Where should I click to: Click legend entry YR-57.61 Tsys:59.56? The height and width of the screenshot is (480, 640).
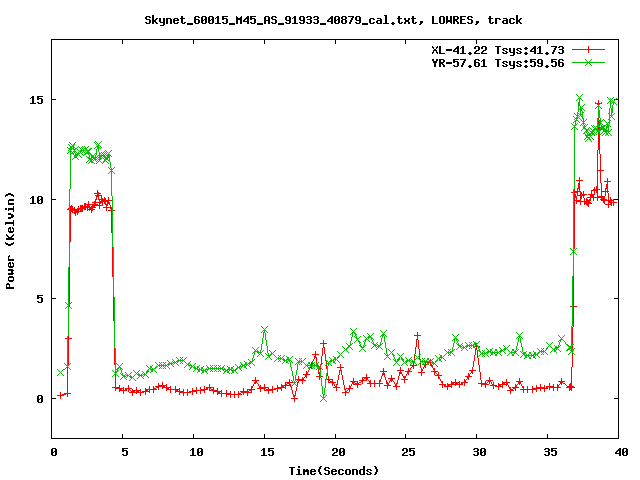(x=498, y=63)
